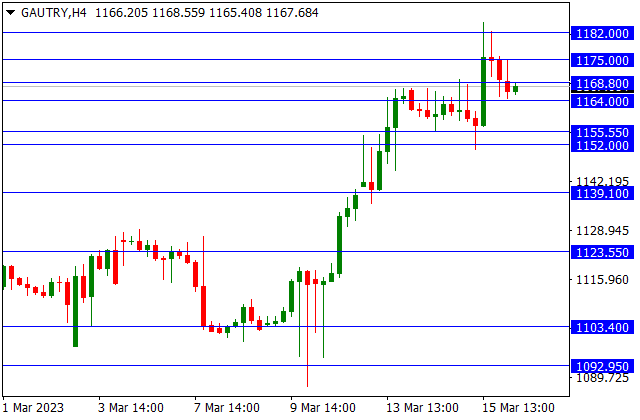Select the 1092.950 price level label
The width and height of the screenshot is (640, 420).
pyautogui.click(x=602, y=366)
